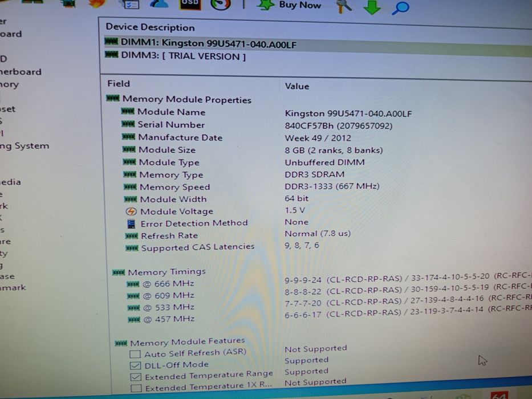532x399 pixels.
Task: Click the Unbuffered DIMM value
Action: coord(324,162)
